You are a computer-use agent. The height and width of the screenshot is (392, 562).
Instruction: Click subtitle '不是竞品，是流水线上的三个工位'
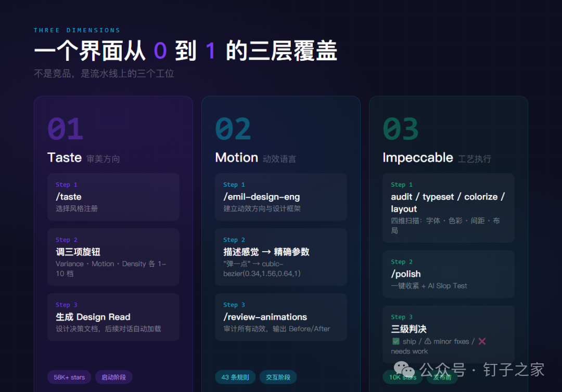coord(104,74)
